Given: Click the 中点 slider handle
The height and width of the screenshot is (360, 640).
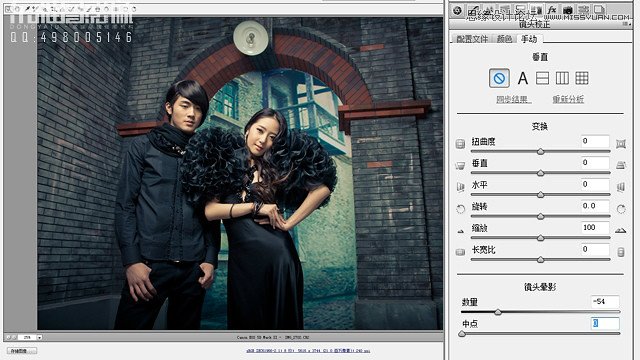Looking at the screenshot, I should (462, 334).
